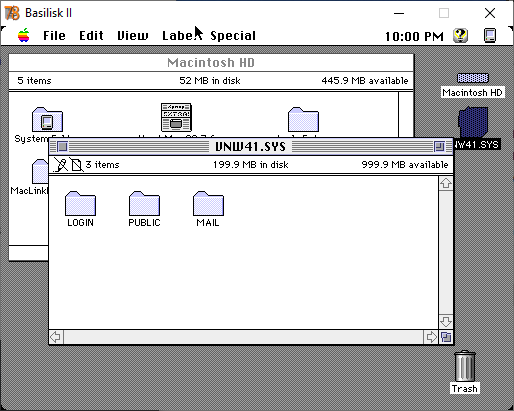Open the Label menu
This screenshot has width=514, height=411.
(x=181, y=35)
